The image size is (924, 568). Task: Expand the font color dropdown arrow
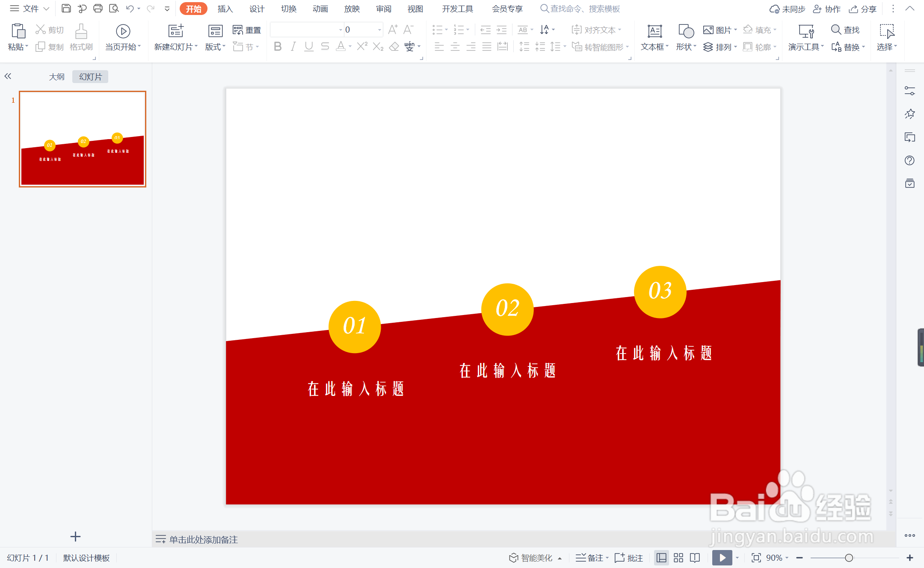pos(350,47)
